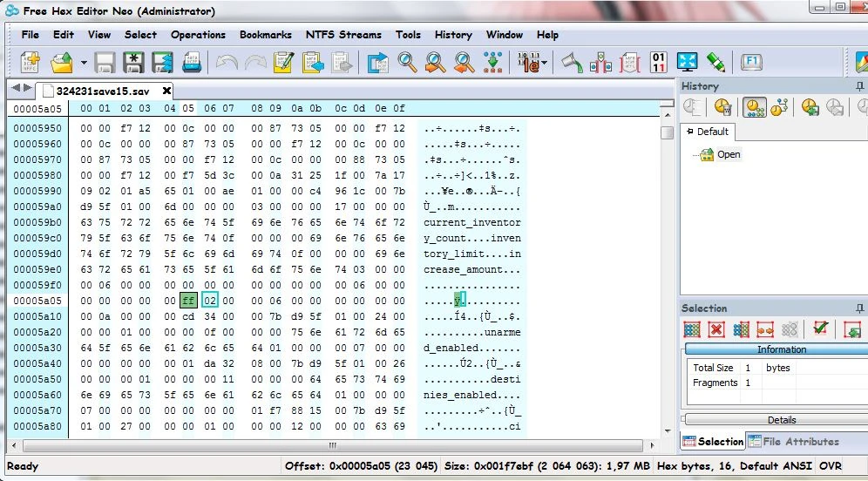Click the Copy clipboard icon

(313, 63)
